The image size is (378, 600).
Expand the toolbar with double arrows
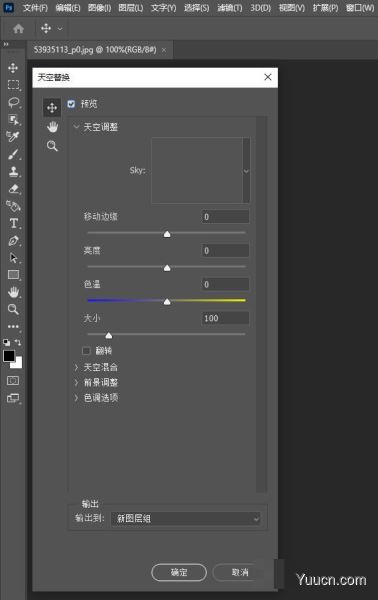[6, 44]
